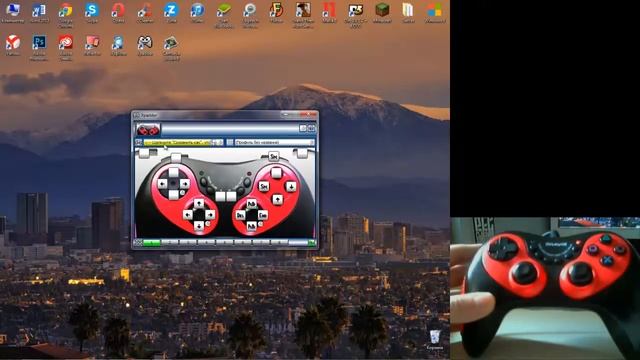
Task: Switch to set 2 in bottom bar
Action: [x=169, y=243]
